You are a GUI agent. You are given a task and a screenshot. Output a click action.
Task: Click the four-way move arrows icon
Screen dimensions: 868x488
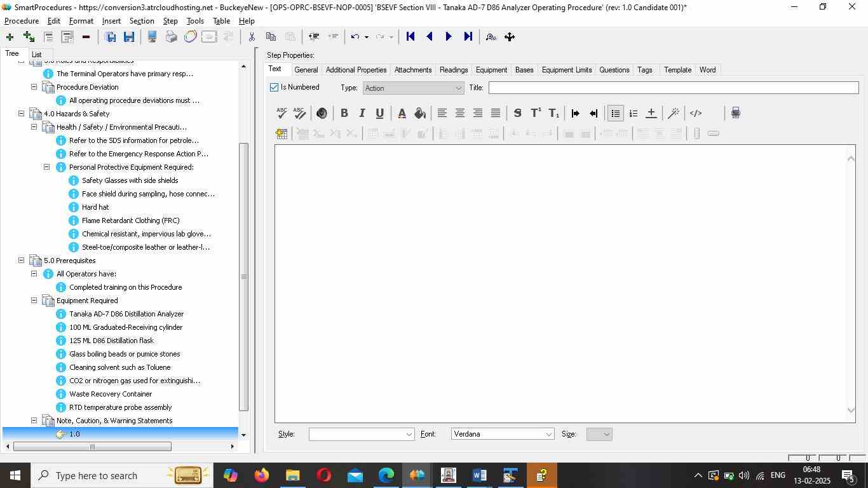(x=510, y=37)
